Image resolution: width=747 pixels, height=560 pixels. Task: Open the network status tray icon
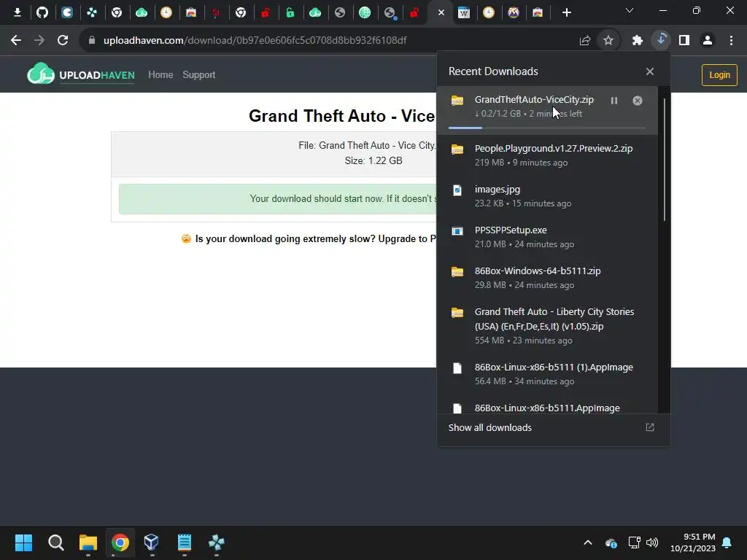pyautogui.click(x=634, y=542)
